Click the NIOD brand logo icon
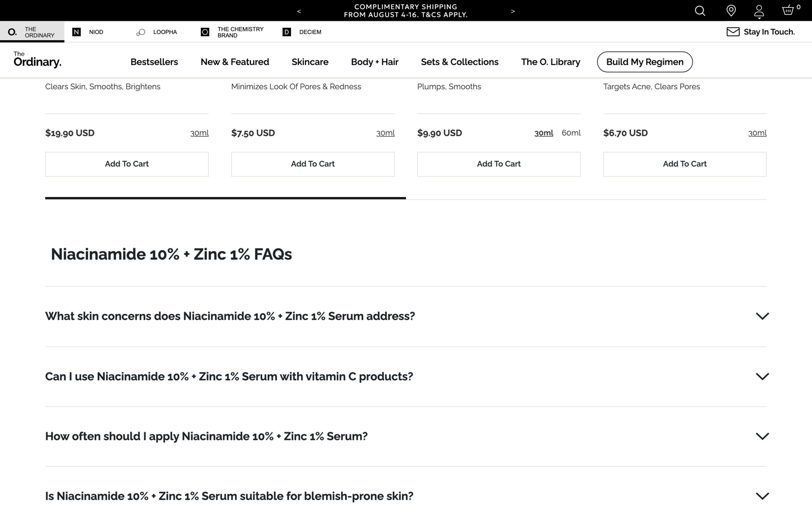812x508 pixels. point(77,32)
